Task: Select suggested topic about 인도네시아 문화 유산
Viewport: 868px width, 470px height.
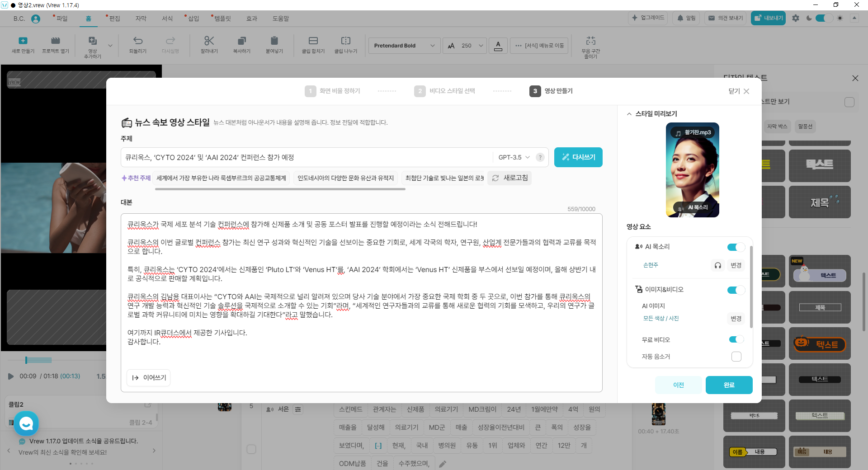Action: pyautogui.click(x=345, y=178)
